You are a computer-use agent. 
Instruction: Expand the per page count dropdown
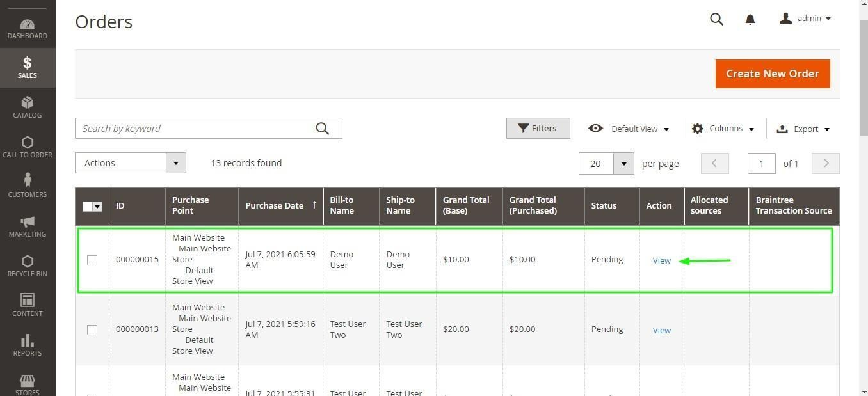click(623, 164)
